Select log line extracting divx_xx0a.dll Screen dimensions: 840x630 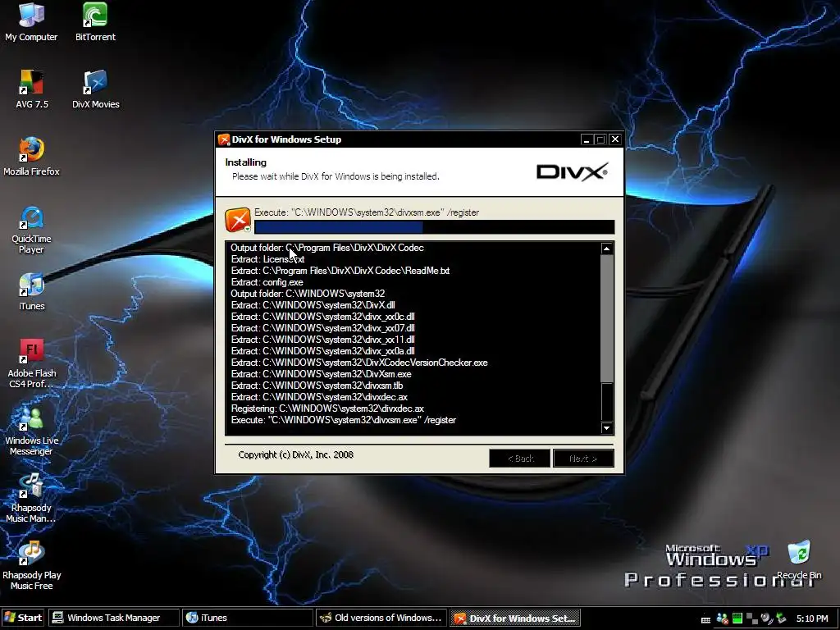click(322, 351)
